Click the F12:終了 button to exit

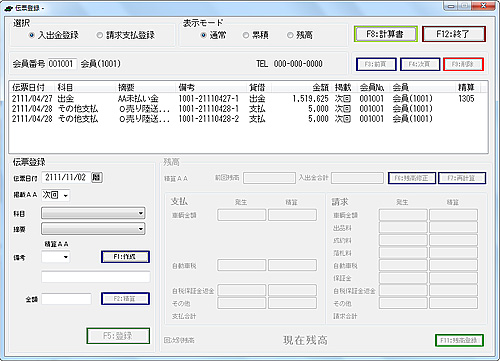(453, 34)
